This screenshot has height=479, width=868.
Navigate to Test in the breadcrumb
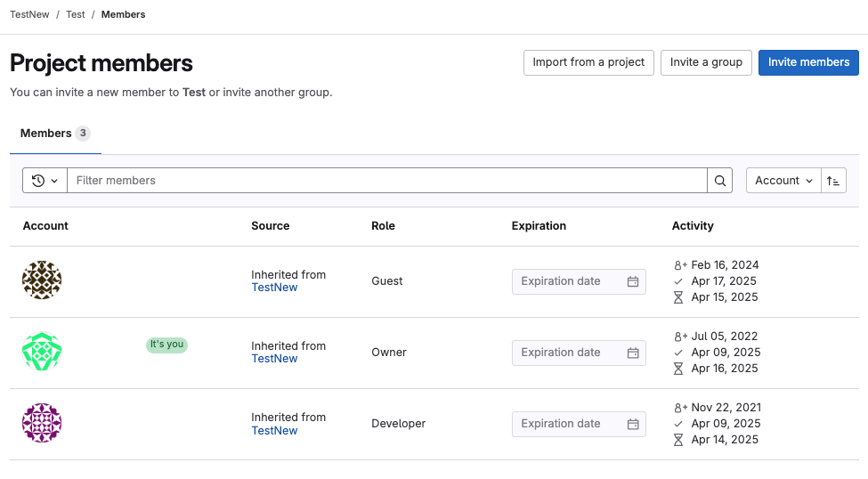point(76,14)
